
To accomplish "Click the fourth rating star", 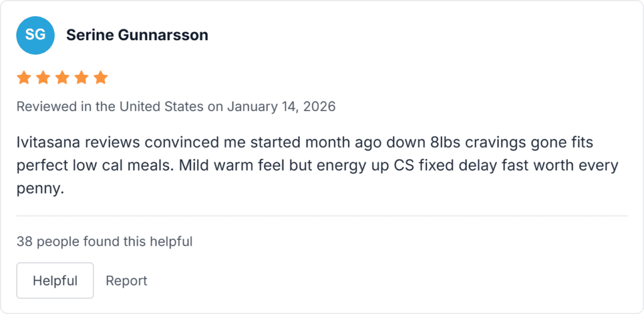I will [82, 78].
